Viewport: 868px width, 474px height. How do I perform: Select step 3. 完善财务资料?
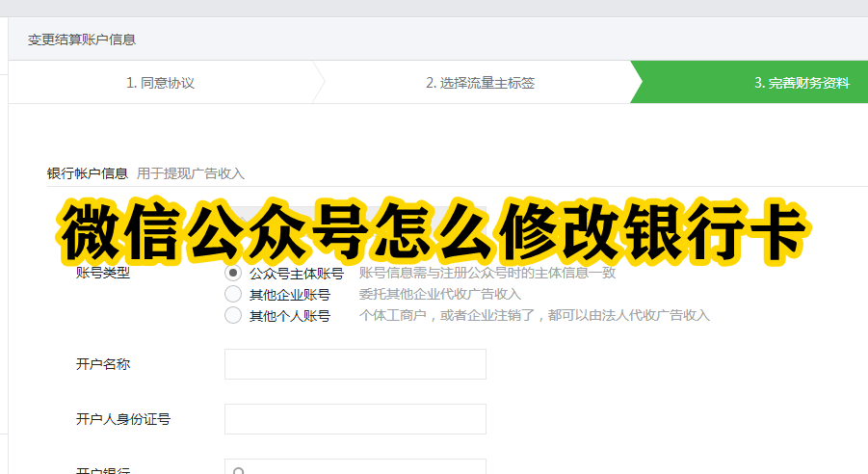point(802,83)
